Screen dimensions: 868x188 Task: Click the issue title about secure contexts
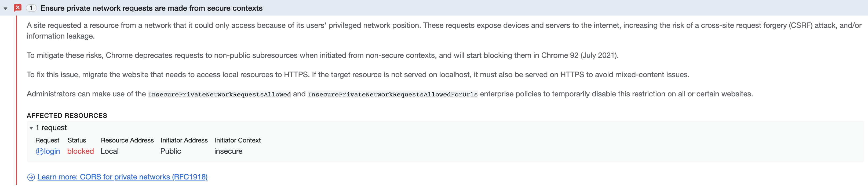151,8
